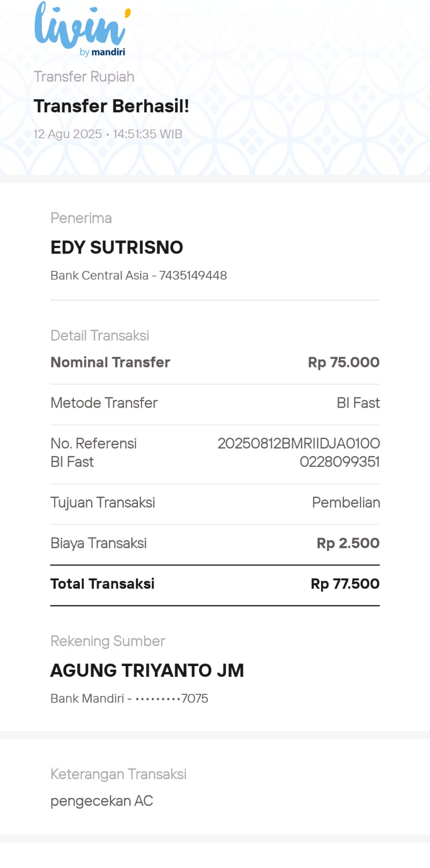The width and height of the screenshot is (430, 868).
Task: Click the transaction note pengecekan AC
Action: tap(101, 801)
